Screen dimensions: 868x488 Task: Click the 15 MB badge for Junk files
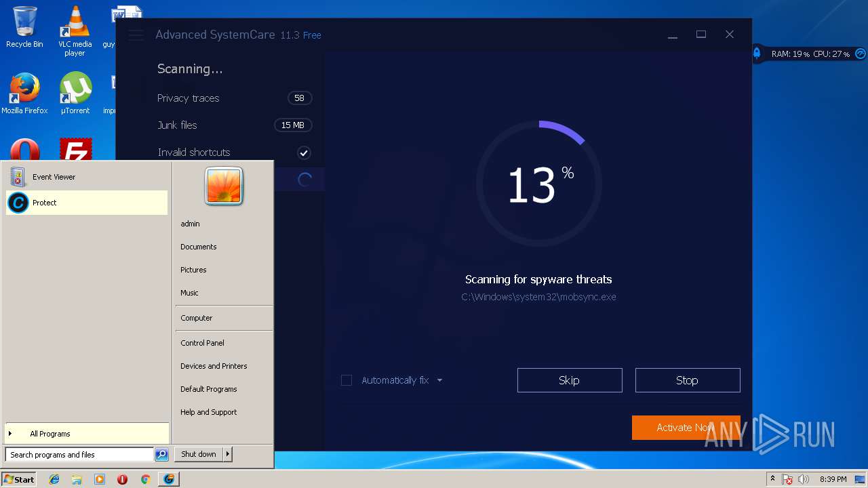pos(293,125)
